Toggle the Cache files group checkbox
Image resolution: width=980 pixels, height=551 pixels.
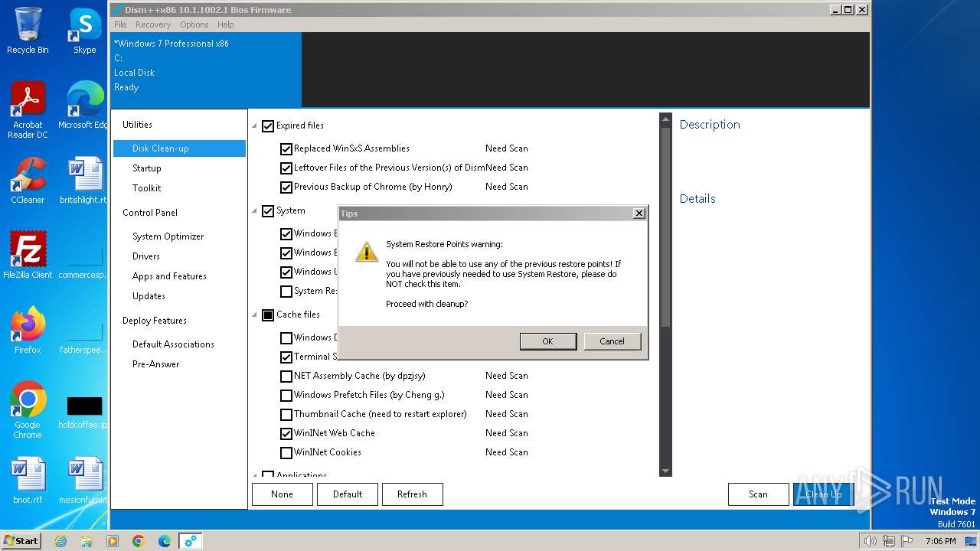click(268, 315)
